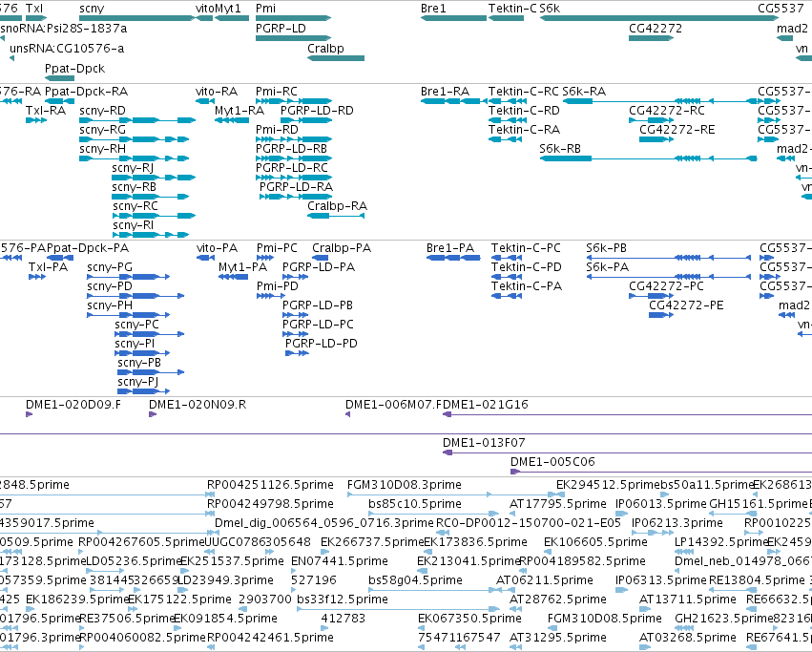Screen dimensions: 812x652
Task: Click transcript CG42272-RE
Action: click(656, 139)
